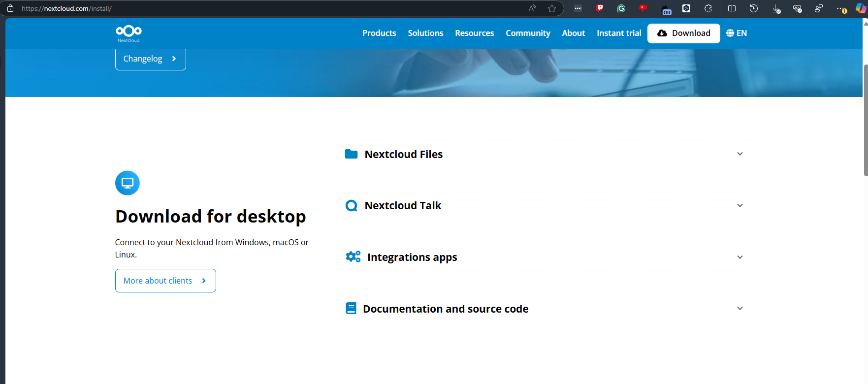Open the Products menu
This screenshot has height=384, width=868.
[x=379, y=33]
